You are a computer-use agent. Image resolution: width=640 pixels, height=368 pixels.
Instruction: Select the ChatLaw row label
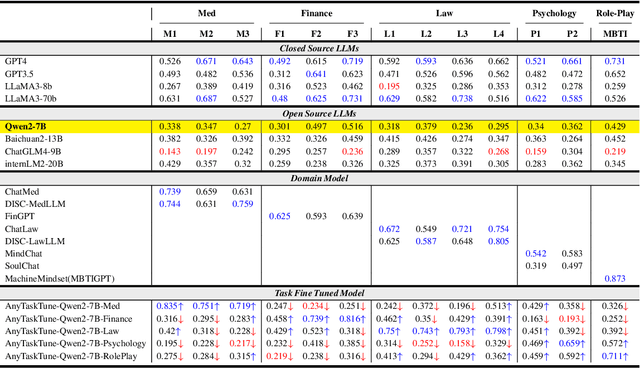coord(22,229)
